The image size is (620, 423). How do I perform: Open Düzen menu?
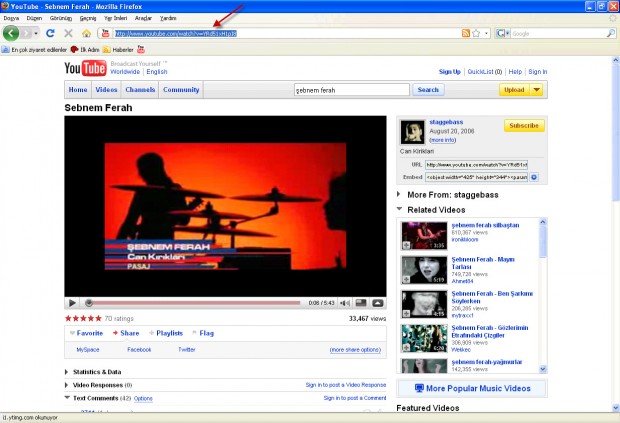(34, 18)
